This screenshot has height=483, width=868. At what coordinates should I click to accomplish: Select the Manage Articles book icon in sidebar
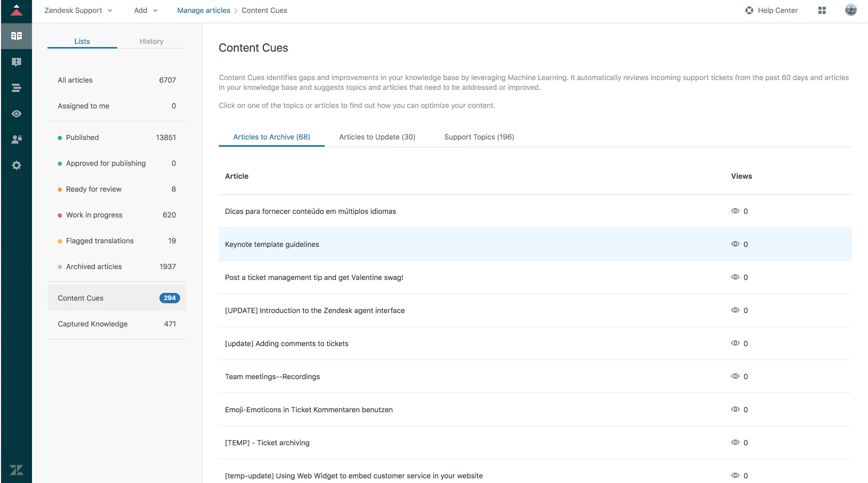coord(16,36)
